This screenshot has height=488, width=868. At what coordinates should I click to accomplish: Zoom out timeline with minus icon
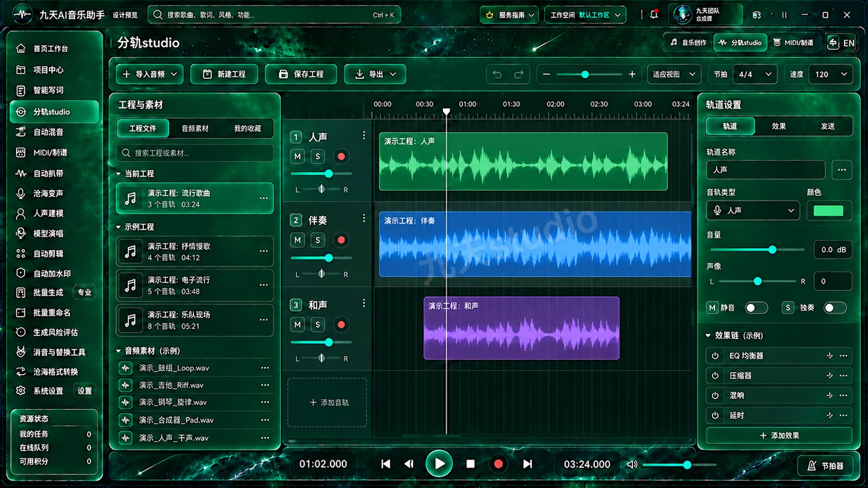(x=546, y=74)
